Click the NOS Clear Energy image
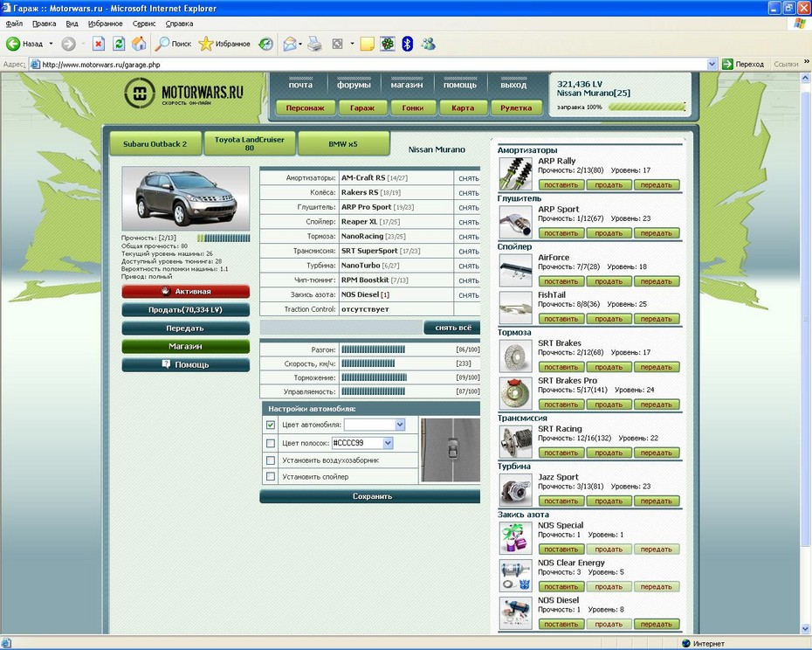 [x=515, y=576]
